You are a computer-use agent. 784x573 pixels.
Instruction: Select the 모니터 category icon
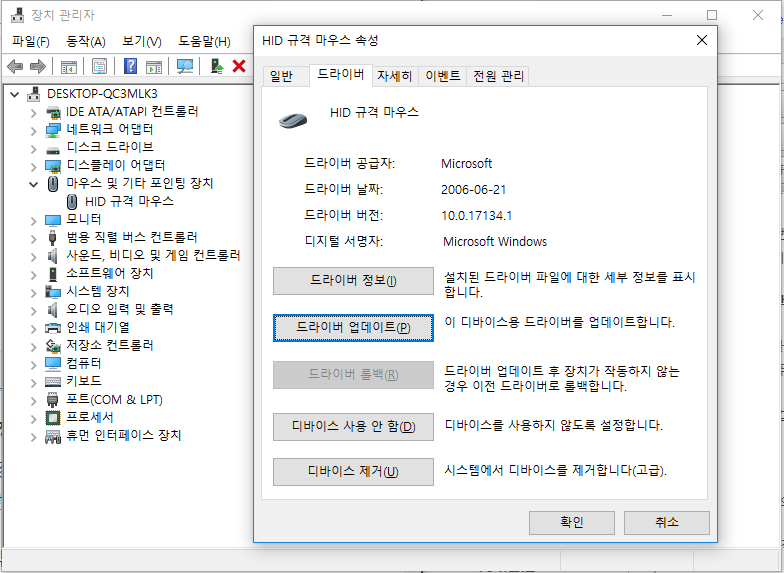point(53,220)
